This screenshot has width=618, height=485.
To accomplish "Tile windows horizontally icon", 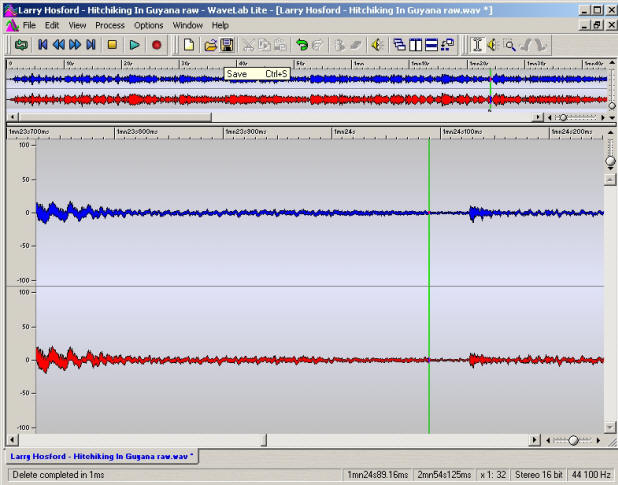I will point(431,45).
